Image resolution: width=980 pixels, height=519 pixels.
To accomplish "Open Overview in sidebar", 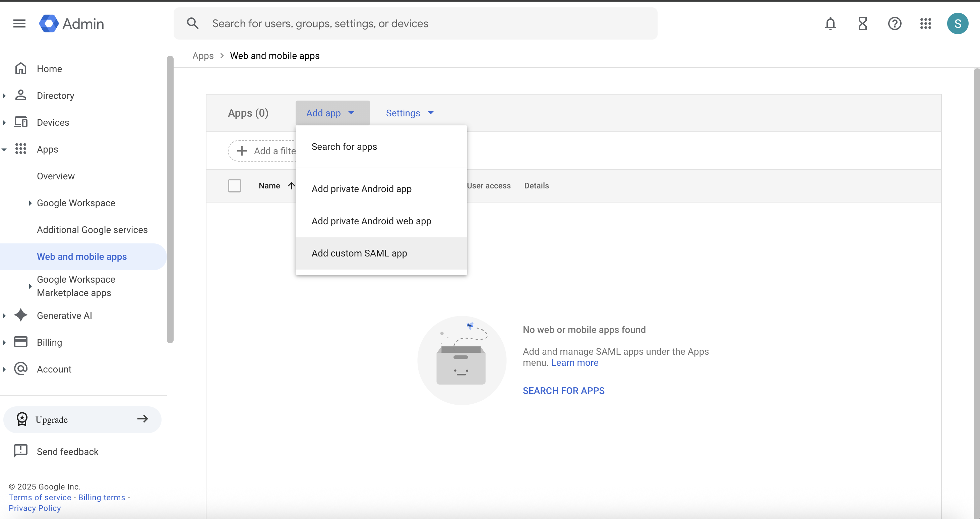I will 56,176.
